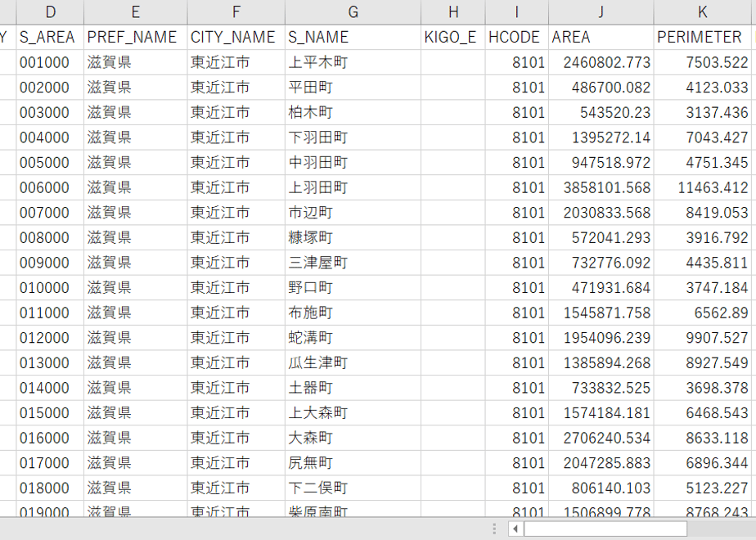Select cell with S_AREA 010000
The width and height of the screenshot is (756, 540).
tap(50, 288)
